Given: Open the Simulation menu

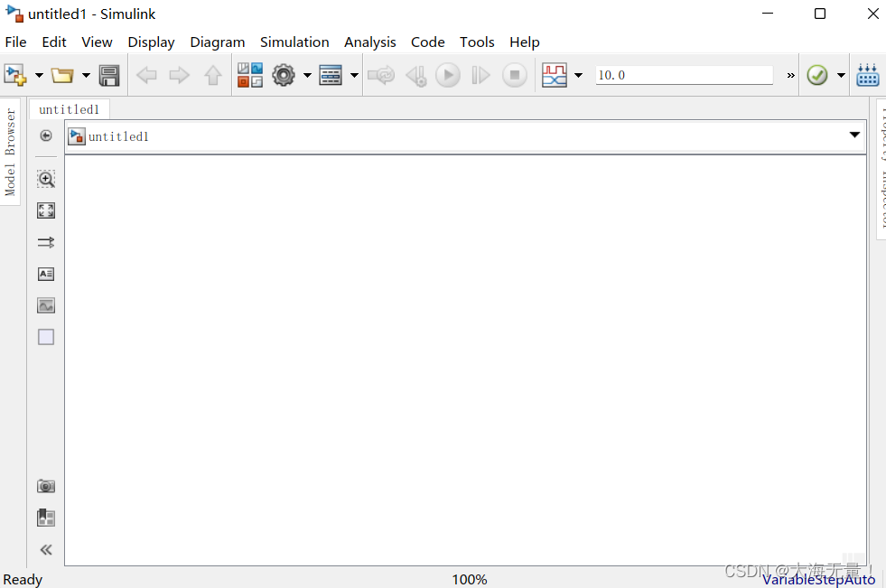Looking at the screenshot, I should click(x=294, y=42).
